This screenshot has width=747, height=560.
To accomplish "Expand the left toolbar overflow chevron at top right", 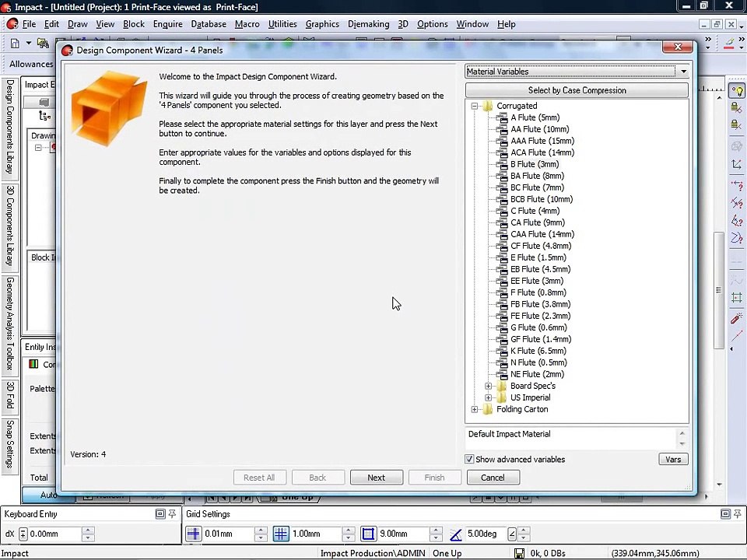I will tap(708, 43).
